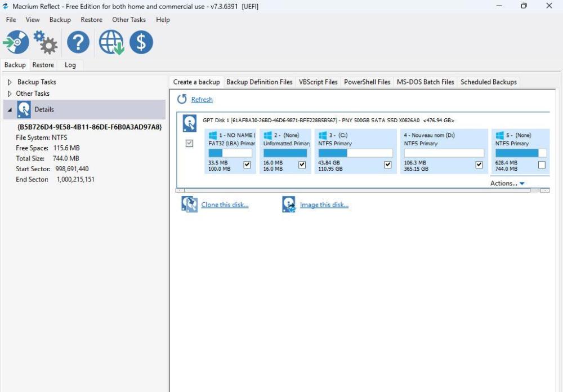Click the Clone this disk icon

(x=190, y=204)
